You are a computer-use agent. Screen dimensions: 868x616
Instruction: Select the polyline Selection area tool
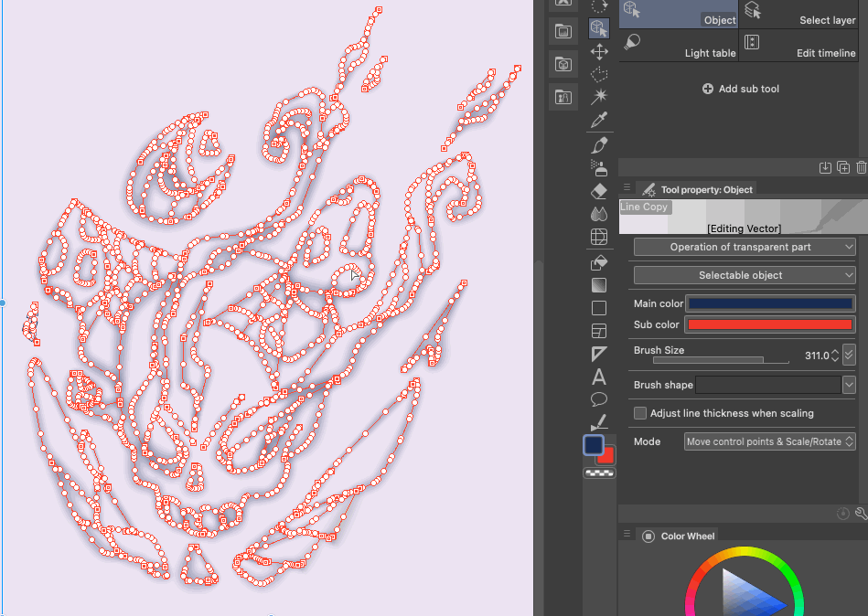[599, 74]
